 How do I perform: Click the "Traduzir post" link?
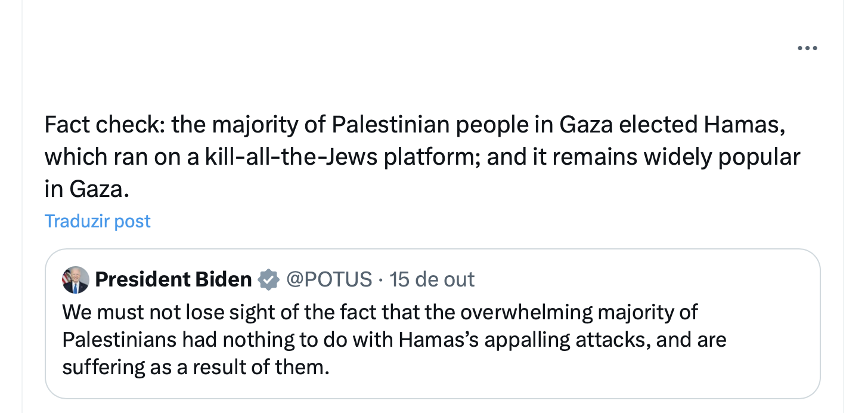click(x=98, y=221)
